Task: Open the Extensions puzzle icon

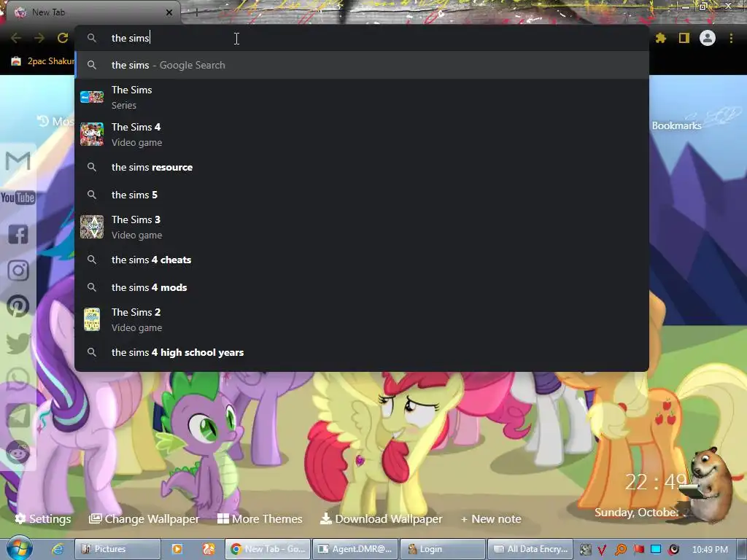Action: pyautogui.click(x=661, y=38)
